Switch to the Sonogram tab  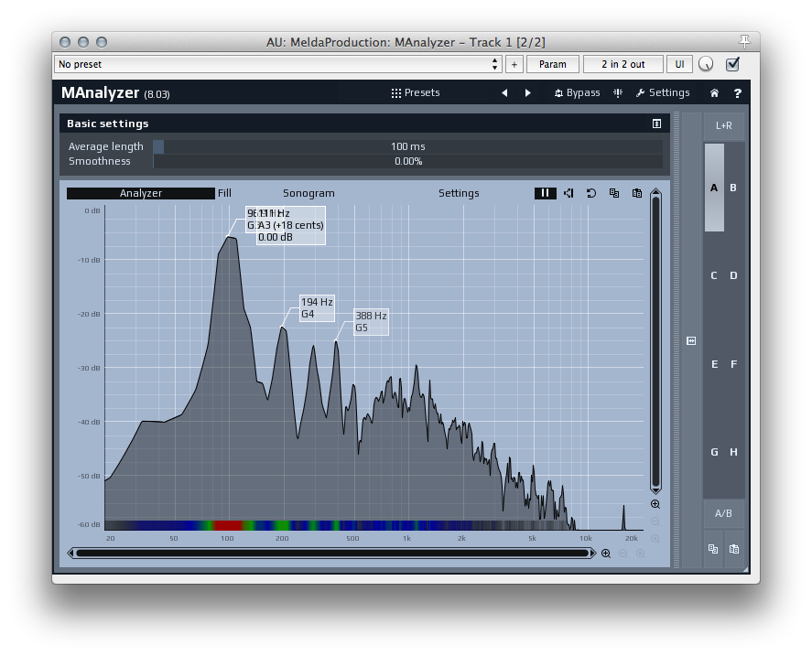click(309, 193)
